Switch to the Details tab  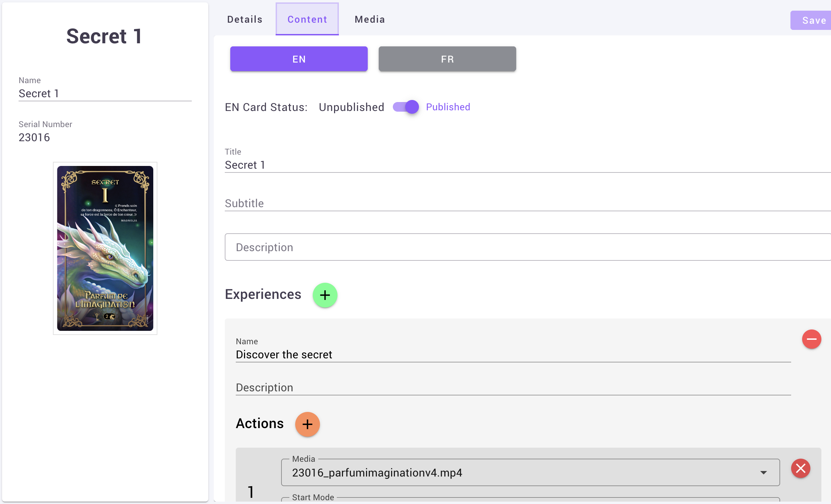pos(245,20)
